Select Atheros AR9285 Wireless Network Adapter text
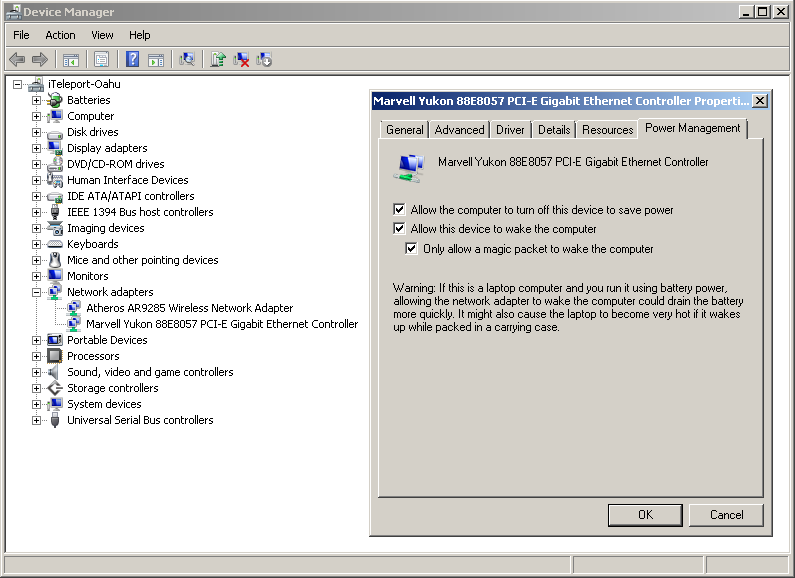Viewport: 795px width, 578px height. [x=190, y=308]
